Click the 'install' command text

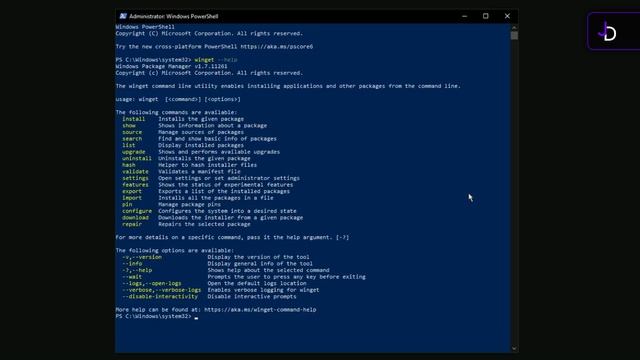133,119
